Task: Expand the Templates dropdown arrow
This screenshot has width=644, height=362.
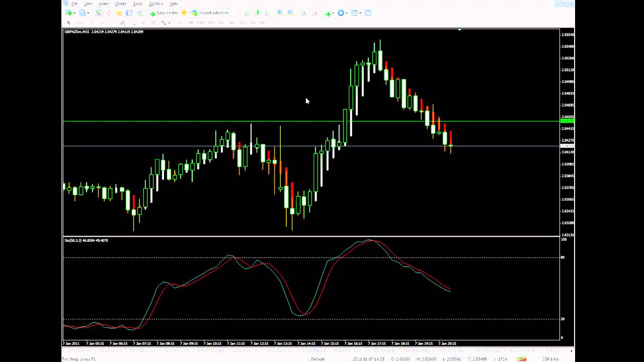Action: (360, 13)
